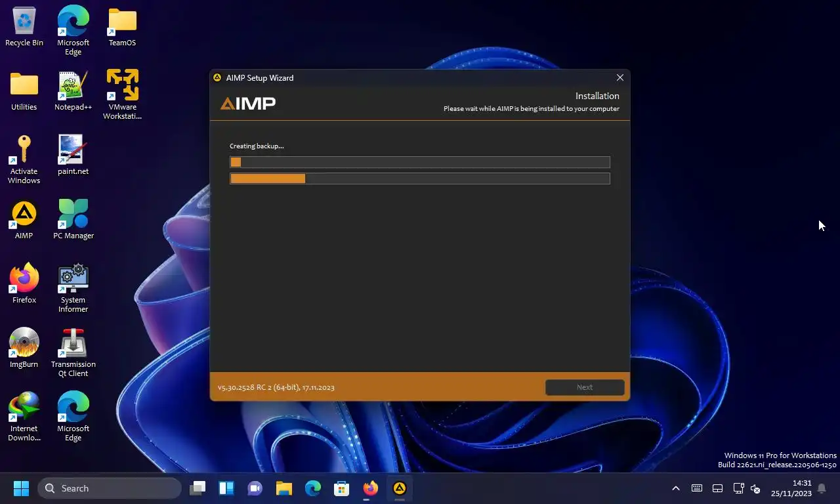The height and width of the screenshot is (504, 840).
Task: Open File Explorer from the taskbar
Action: click(x=284, y=488)
